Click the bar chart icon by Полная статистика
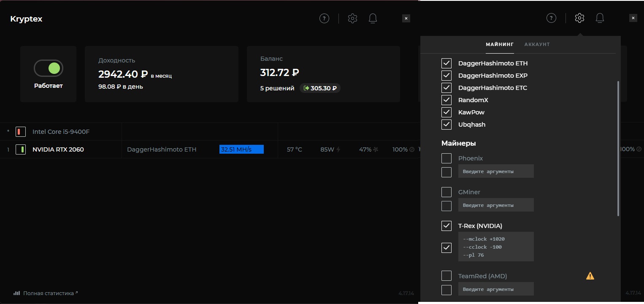Image resolution: width=644 pixels, height=304 pixels. [x=17, y=293]
